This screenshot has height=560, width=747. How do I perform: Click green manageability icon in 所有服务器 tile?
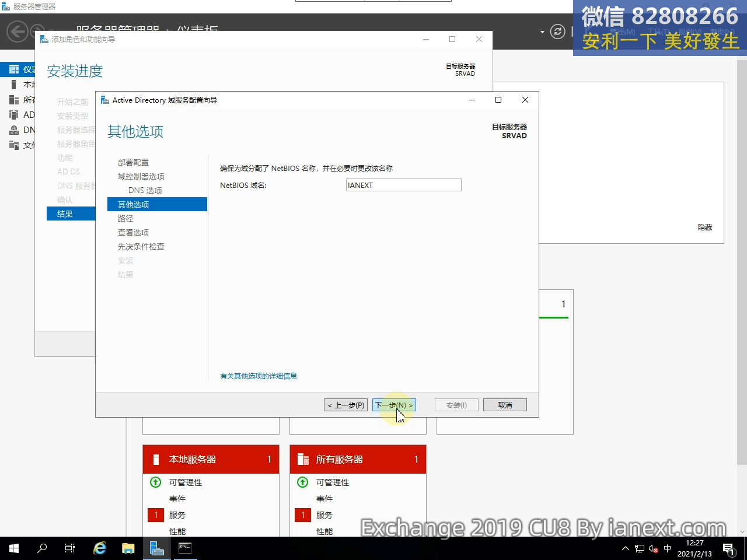coord(303,482)
